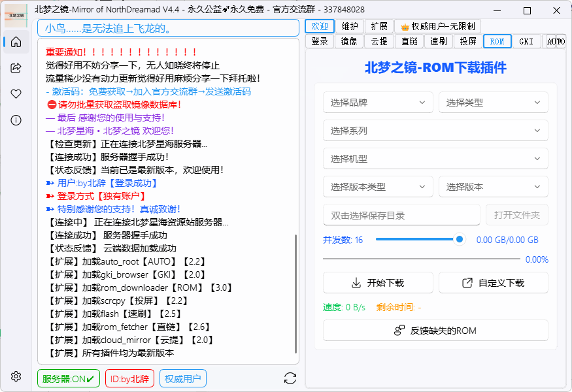Switch to the 欢迎 tab

coord(319,26)
